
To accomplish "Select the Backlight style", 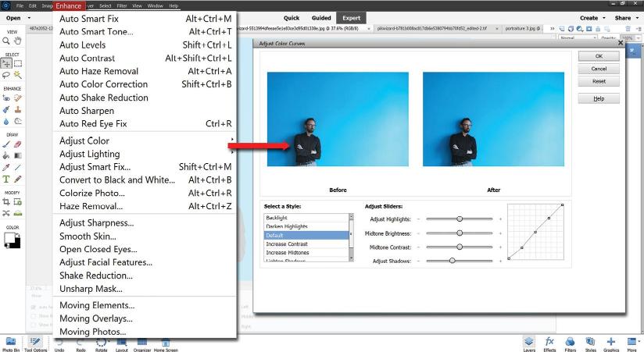I will [x=306, y=218].
